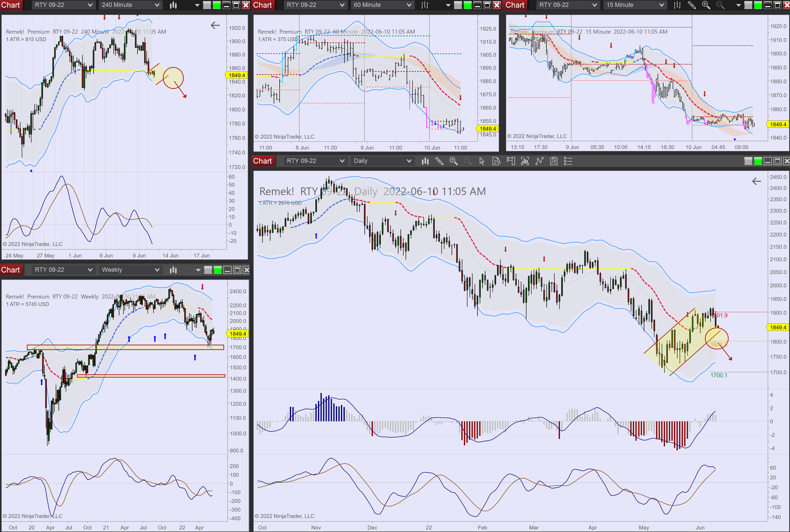Open strategies icon in Daily chart toolbar

point(554,161)
